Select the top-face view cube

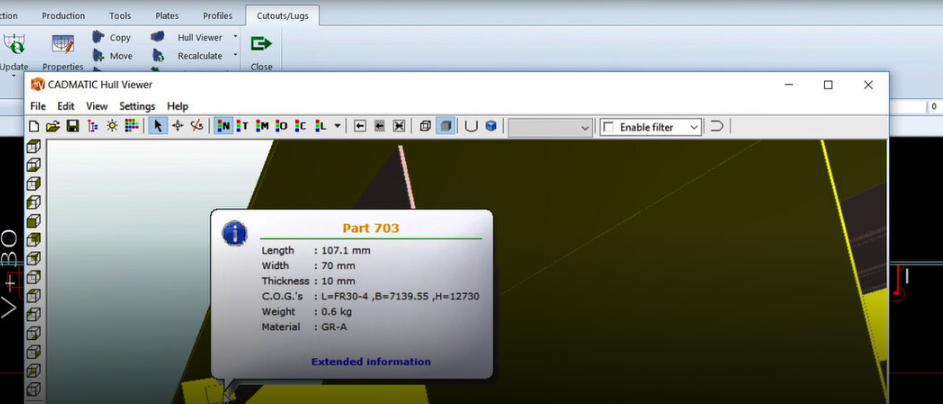coord(34,146)
